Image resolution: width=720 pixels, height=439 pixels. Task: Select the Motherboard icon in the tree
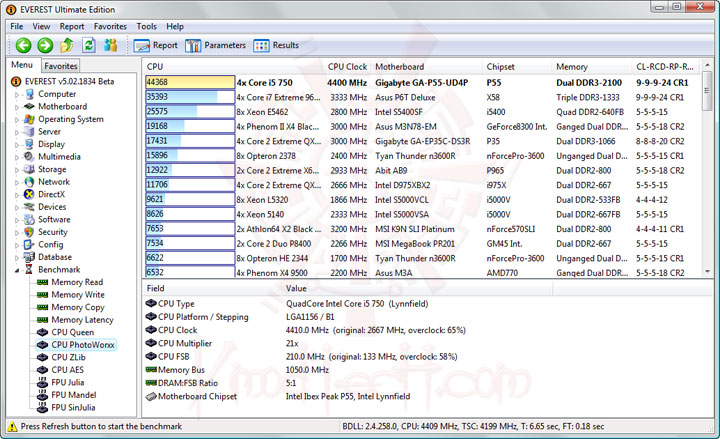pos(29,107)
